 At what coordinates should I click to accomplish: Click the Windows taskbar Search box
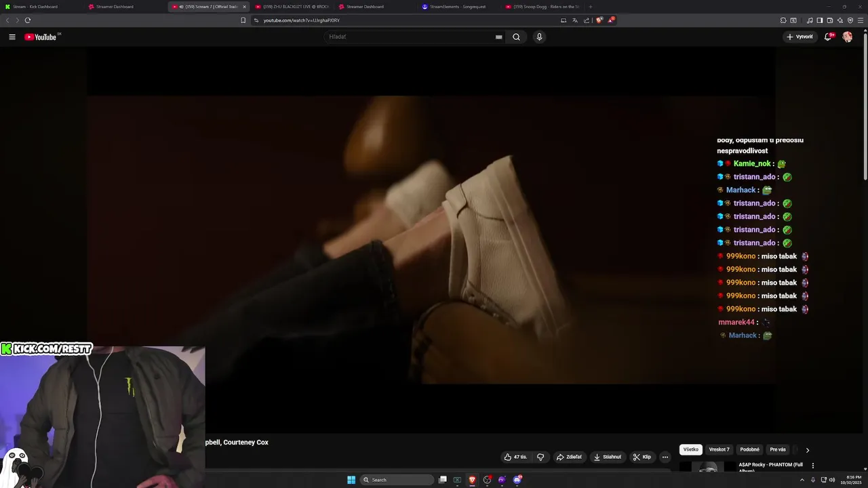pyautogui.click(x=397, y=480)
